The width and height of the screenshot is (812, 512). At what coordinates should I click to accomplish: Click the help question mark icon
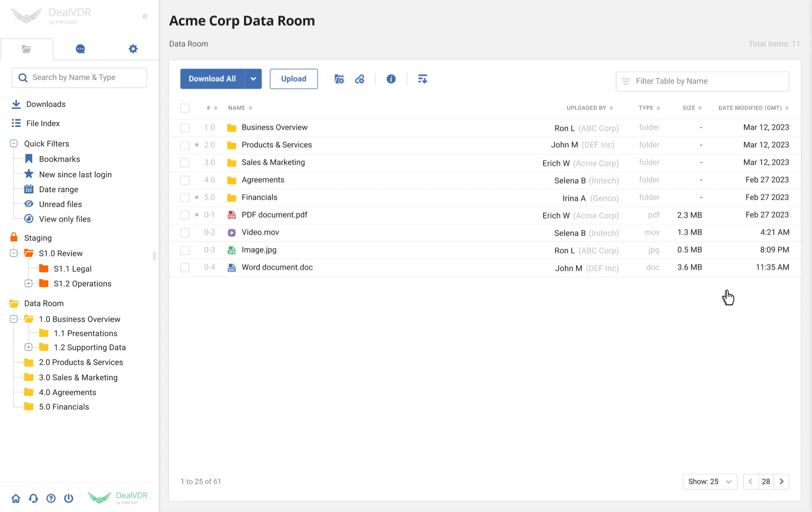[51, 498]
